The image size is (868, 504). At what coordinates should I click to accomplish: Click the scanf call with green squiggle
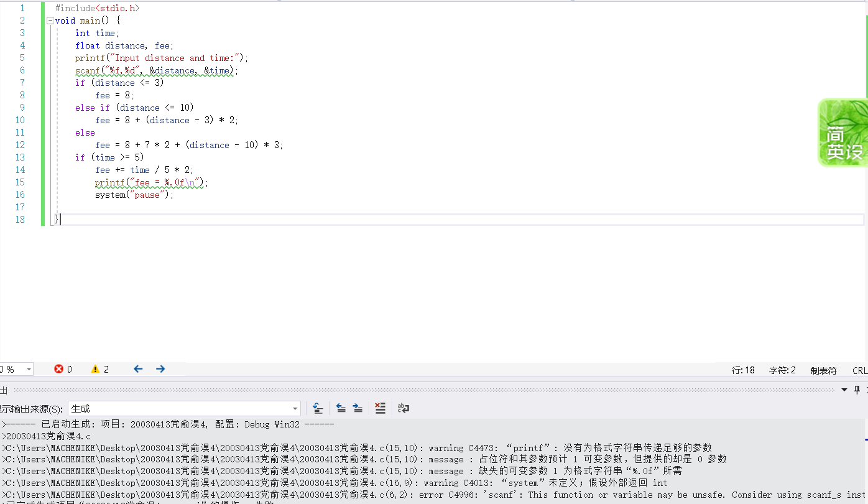[157, 70]
